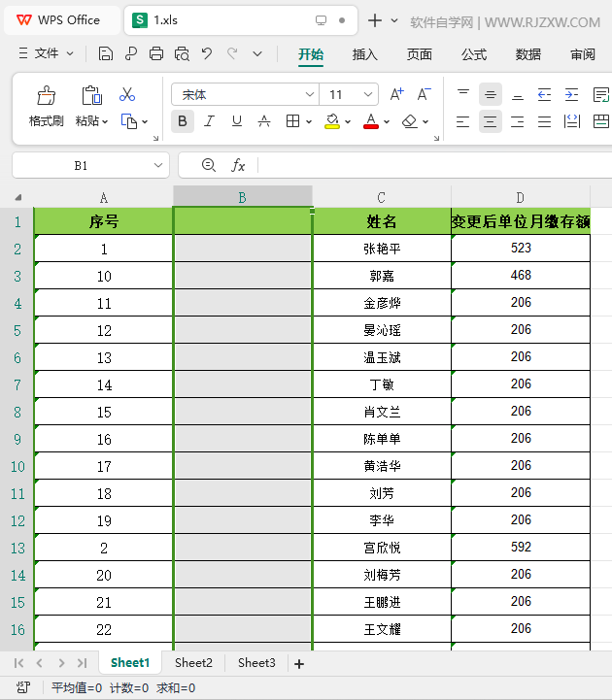Decrease font size with A- icon
Viewport: 612px width, 700px height.
click(x=424, y=94)
